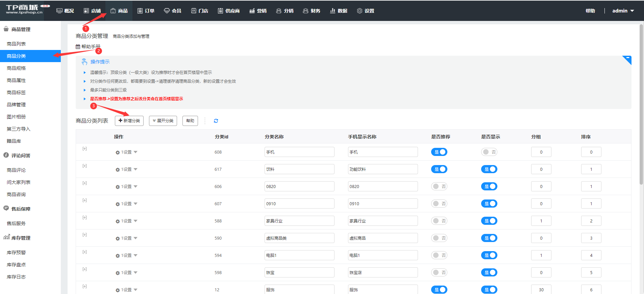Screen dimensions: 644x294
Task: Click the 营销 marketing icon in top navigation
Action: point(252,11)
